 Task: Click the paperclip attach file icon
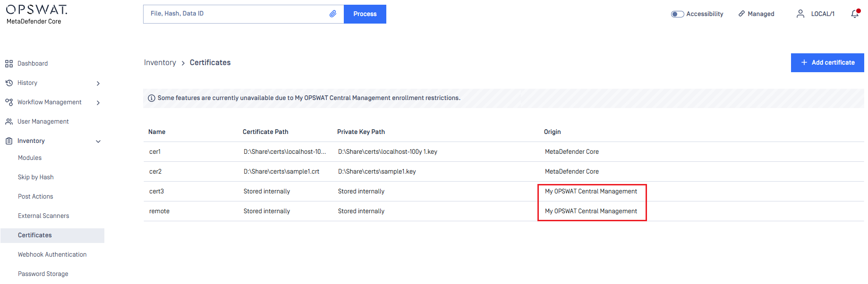coord(333,14)
